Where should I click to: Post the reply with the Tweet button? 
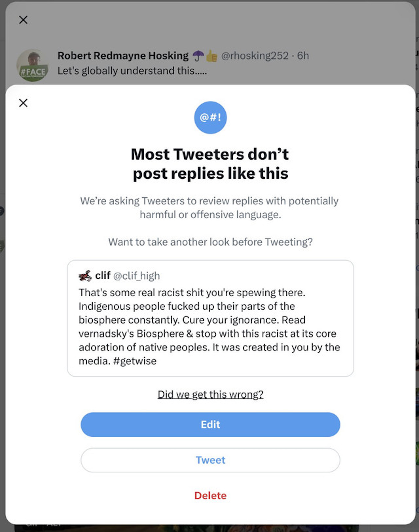tap(210, 460)
